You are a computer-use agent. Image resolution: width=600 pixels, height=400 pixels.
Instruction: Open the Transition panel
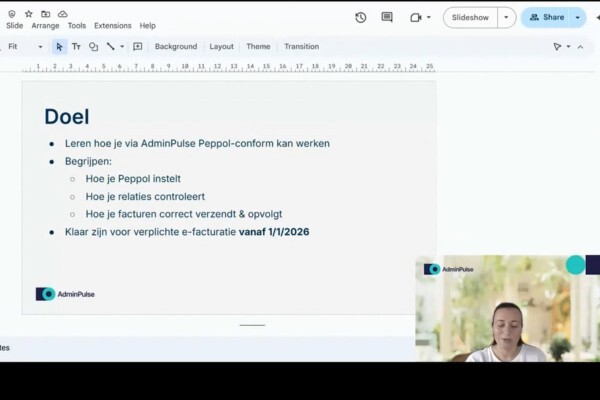click(x=302, y=47)
